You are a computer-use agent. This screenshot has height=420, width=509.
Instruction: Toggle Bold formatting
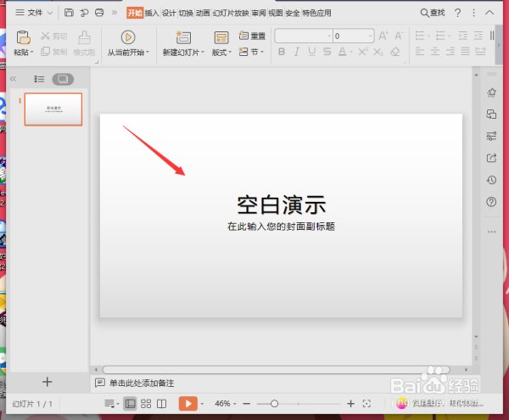[x=282, y=52]
